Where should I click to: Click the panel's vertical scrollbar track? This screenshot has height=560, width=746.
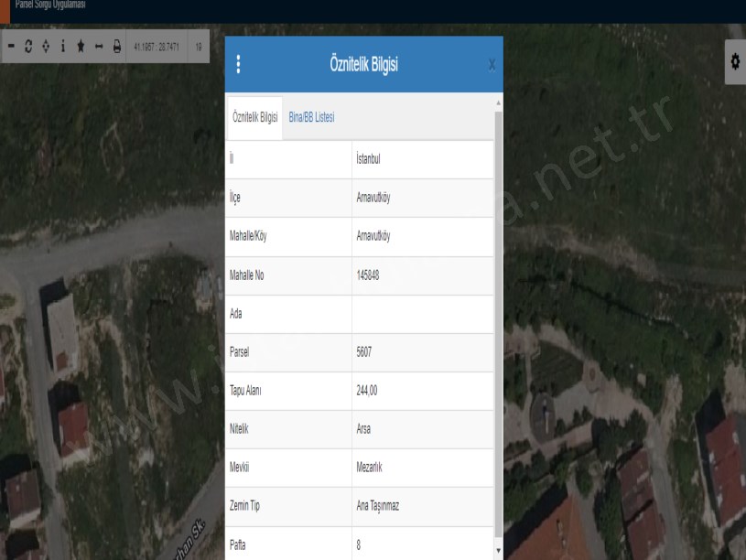pos(498,320)
